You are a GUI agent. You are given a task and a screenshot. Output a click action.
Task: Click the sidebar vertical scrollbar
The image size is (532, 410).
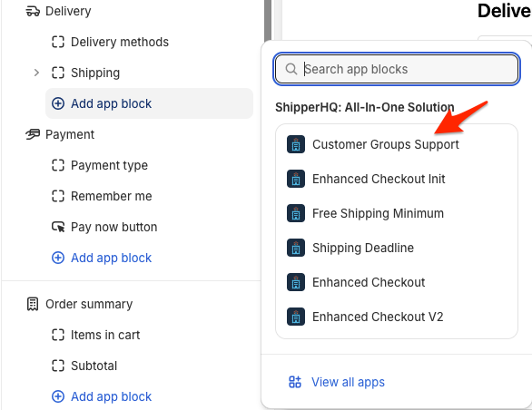coord(268,20)
